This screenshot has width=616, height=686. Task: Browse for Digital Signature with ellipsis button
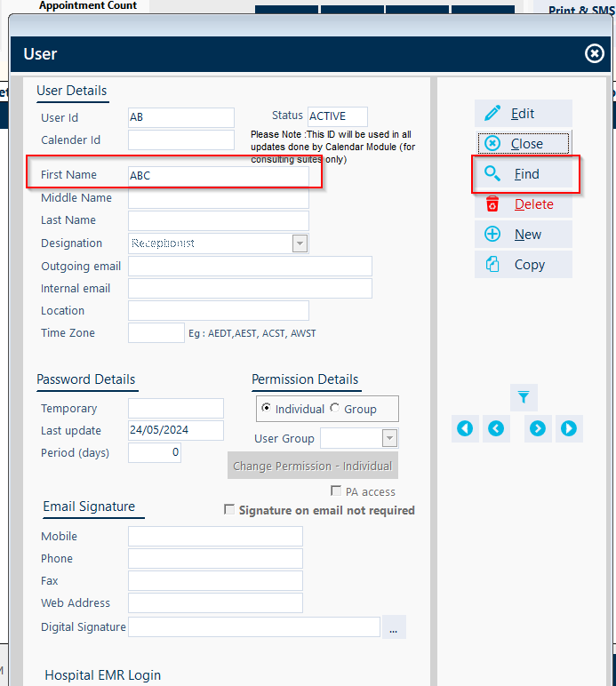(394, 627)
